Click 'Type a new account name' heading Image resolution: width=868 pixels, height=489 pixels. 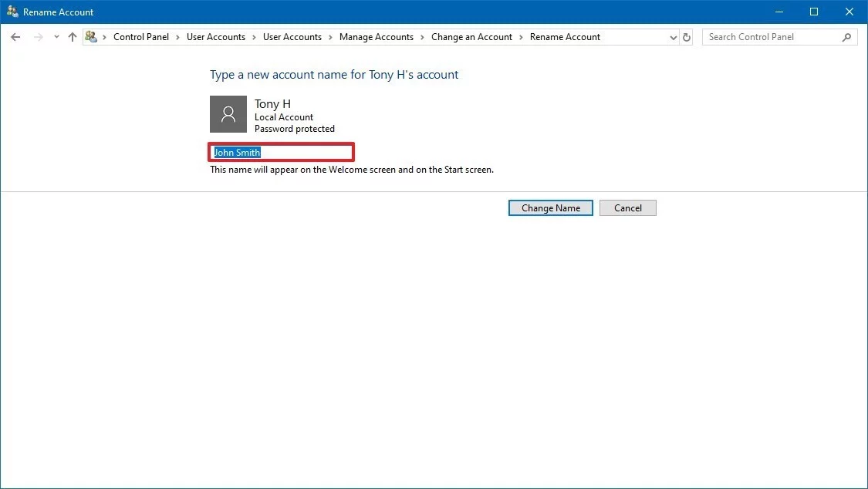click(334, 75)
